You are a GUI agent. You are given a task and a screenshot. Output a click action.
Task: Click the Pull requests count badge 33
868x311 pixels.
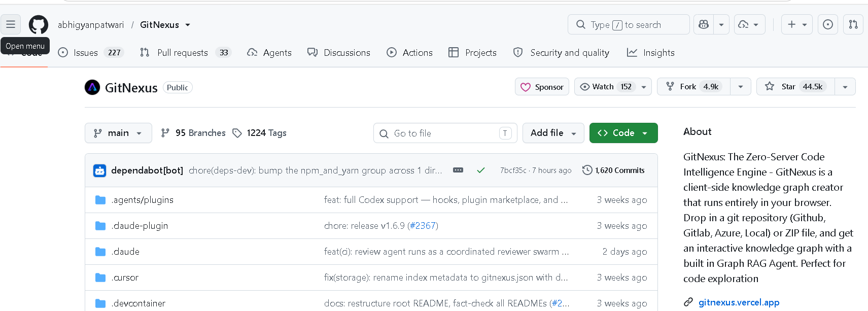click(224, 53)
